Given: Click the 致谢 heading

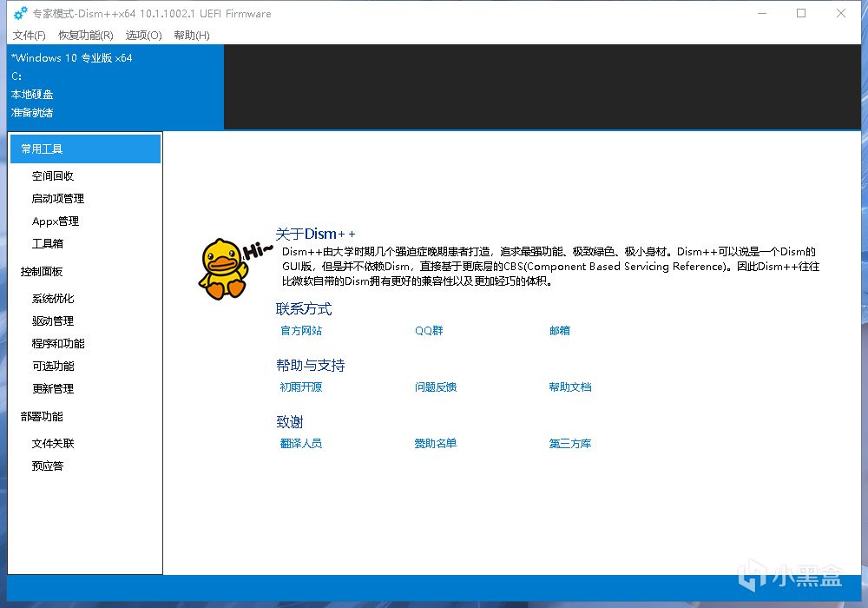Looking at the screenshot, I should 290,422.
